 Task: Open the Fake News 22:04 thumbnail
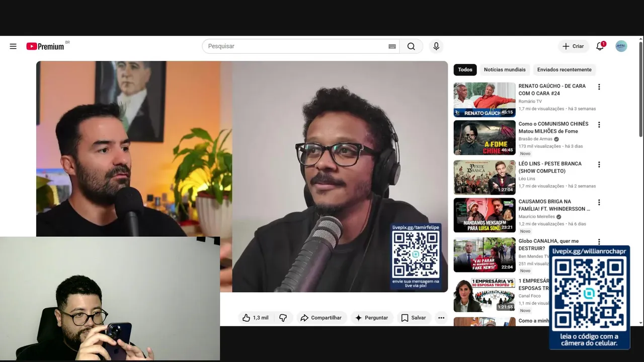[485, 255]
